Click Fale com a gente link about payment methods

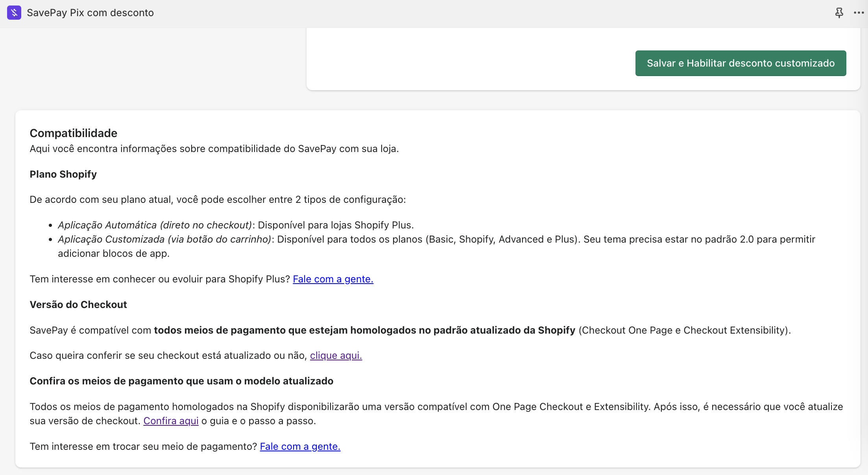(300, 446)
